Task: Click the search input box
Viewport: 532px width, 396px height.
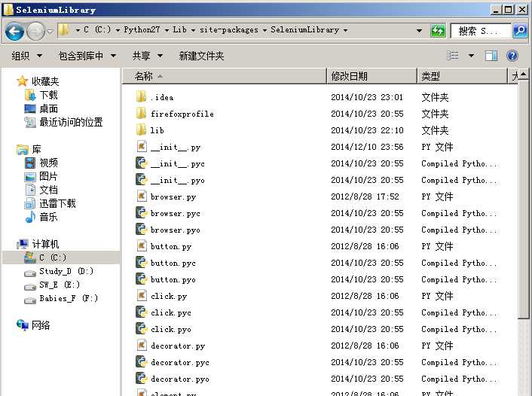Action: tap(481, 31)
